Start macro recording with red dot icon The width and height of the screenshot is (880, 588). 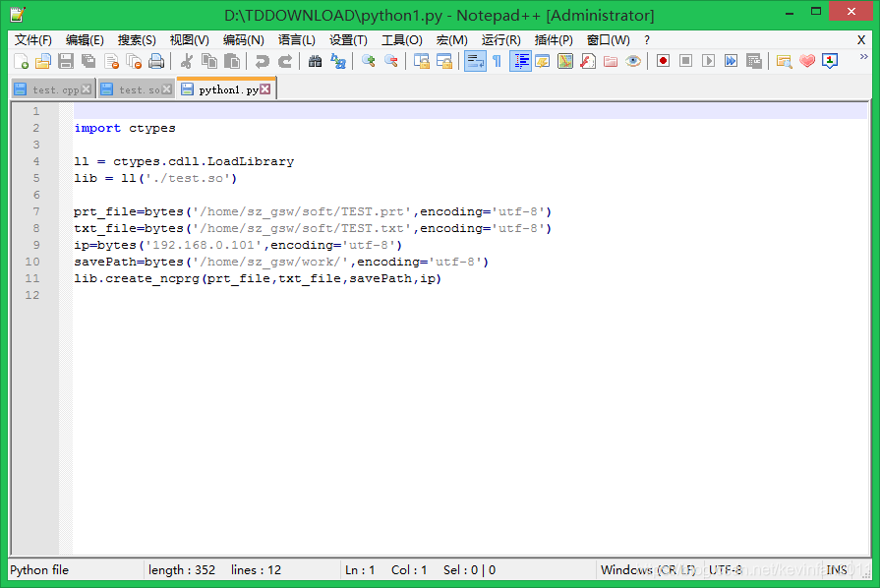(x=663, y=61)
